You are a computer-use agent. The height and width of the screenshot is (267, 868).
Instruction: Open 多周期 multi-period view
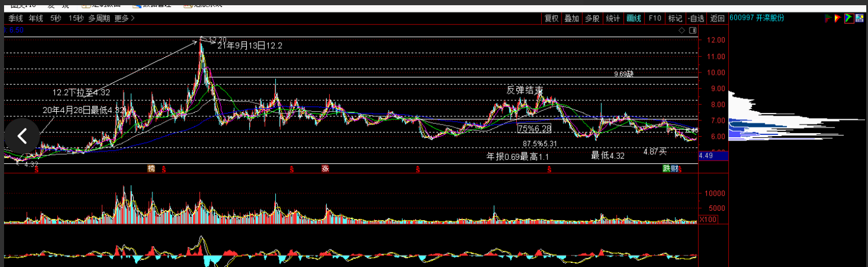(x=99, y=18)
